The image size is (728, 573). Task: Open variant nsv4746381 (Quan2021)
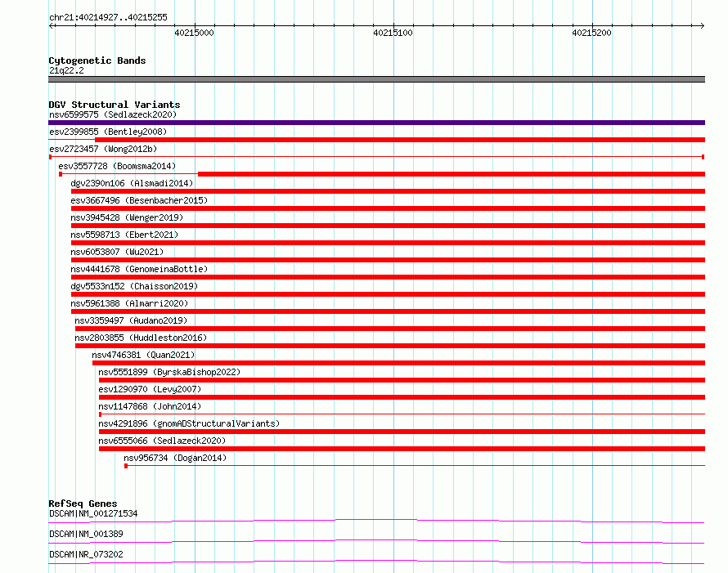(143, 355)
